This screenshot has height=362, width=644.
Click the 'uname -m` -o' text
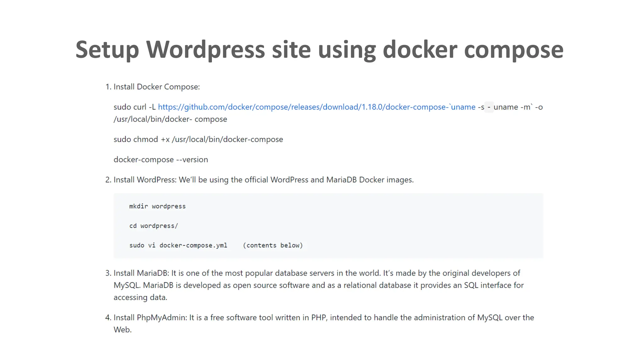coord(518,107)
